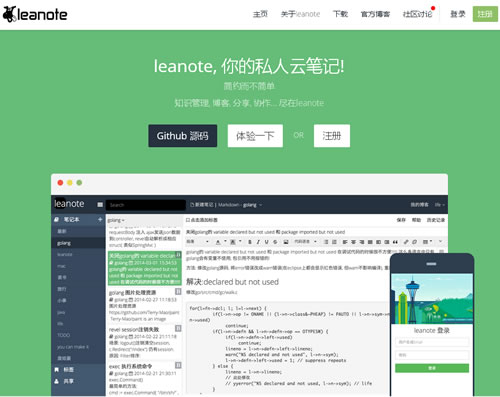Click the square icon on 'exec 执行系统命令' note
This screenshot has width=500, height=397.
click(x=178, y=365)
